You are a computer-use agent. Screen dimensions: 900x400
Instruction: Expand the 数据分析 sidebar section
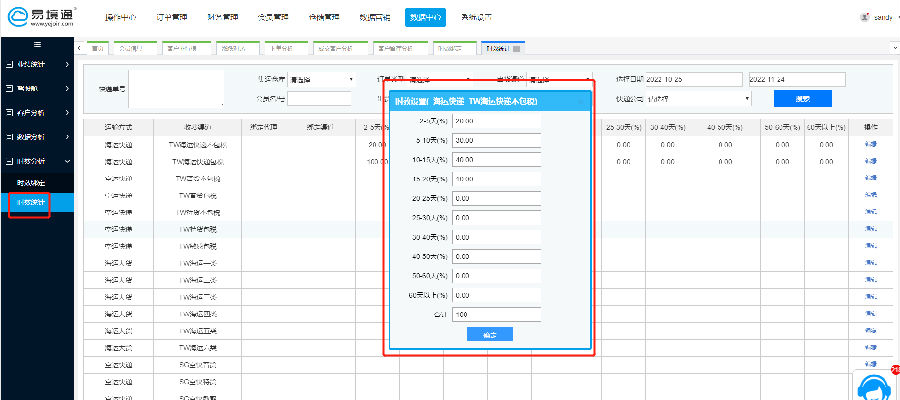pyautogui.click(x=37, y=137)
